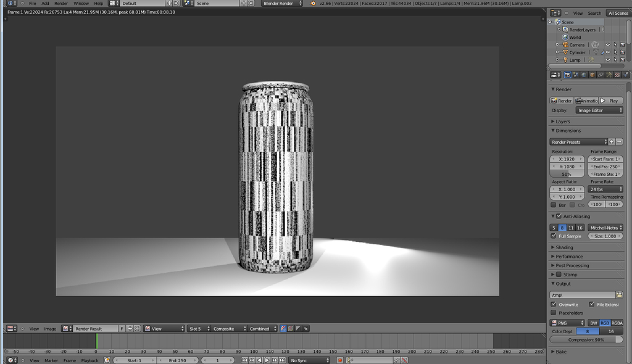Open the File menu

[x=33, y=3]
